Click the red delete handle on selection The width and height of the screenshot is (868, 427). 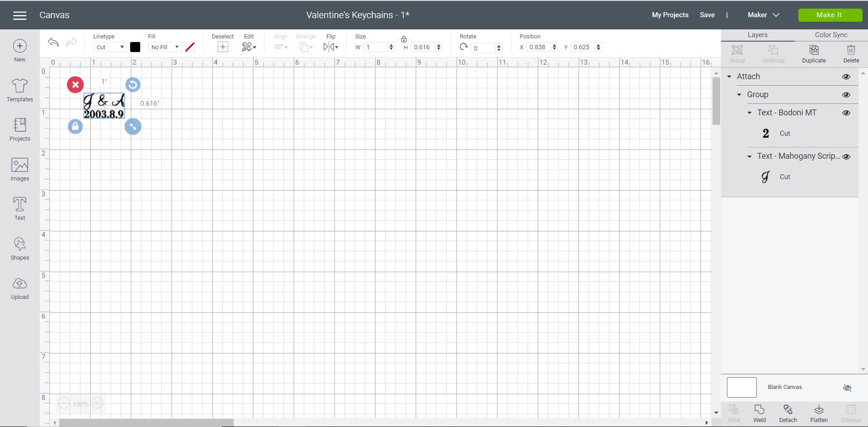pyautogui.click(x=75, y=85)
